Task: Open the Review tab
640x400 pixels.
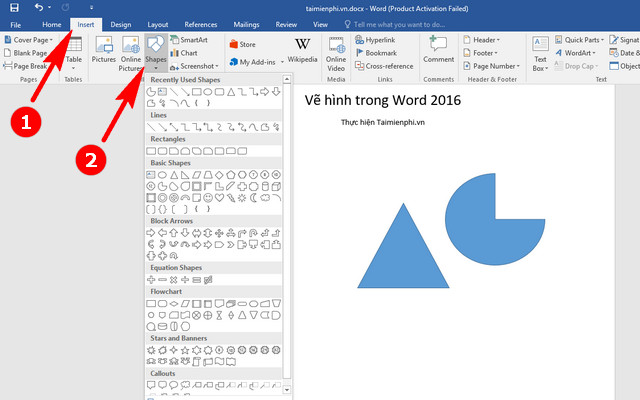Action: click(286, 24)
